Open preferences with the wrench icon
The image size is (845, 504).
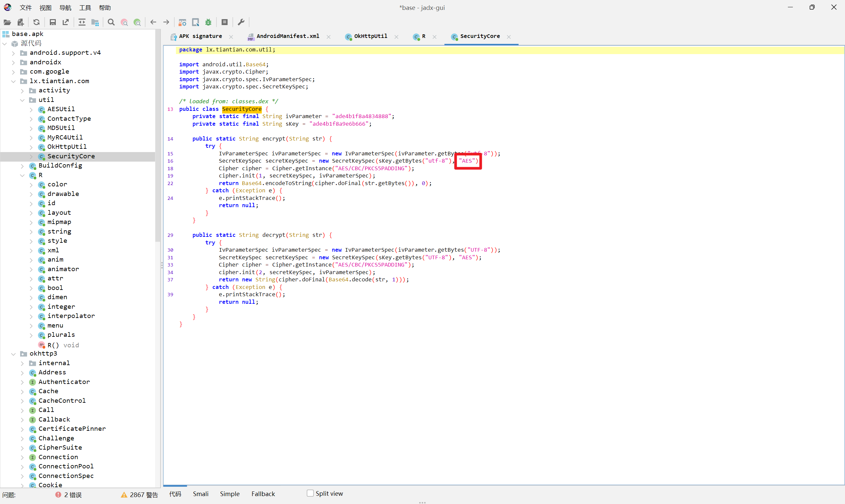(x=241, y=22)
